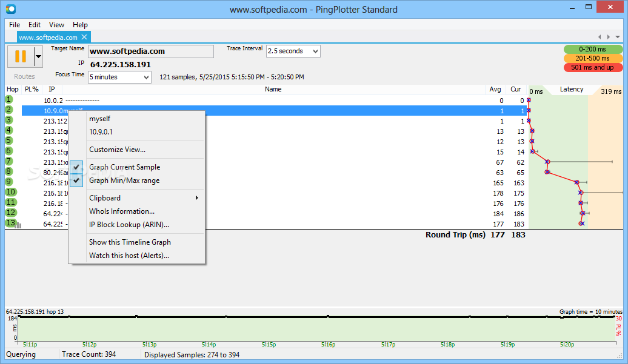This screenshot has width=628, height=364.
Task: Open the dropdown arrow beside the pause button
Action: [38, 56]
